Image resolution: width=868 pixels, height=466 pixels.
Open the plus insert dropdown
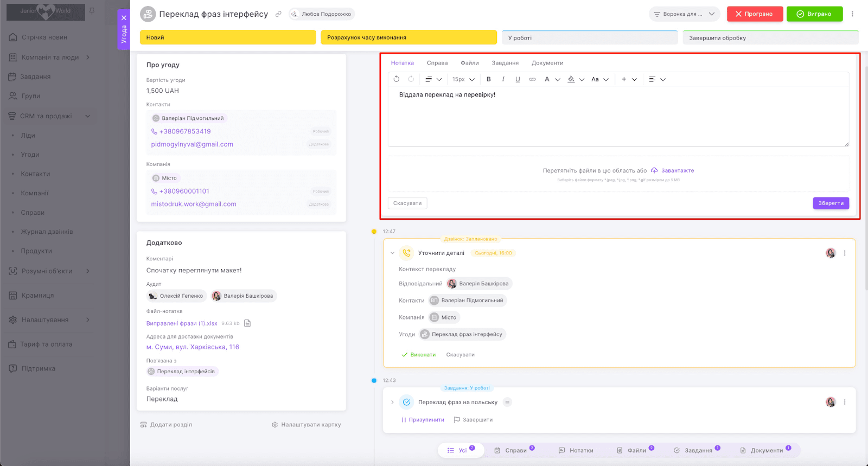click(x=629, y=79)
